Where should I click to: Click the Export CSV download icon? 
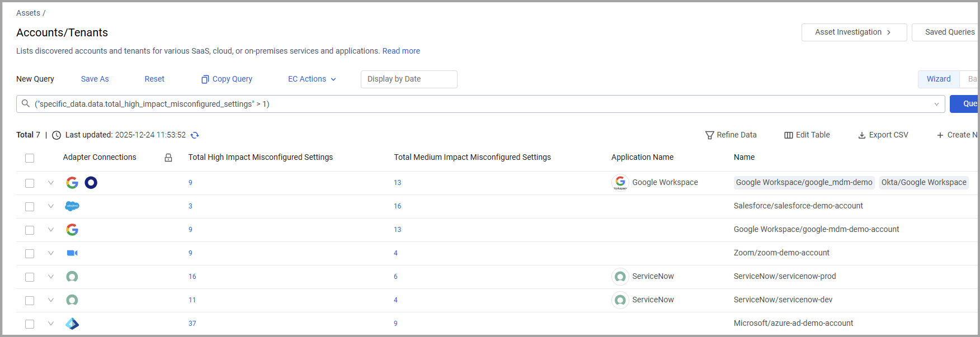(862, 135)
